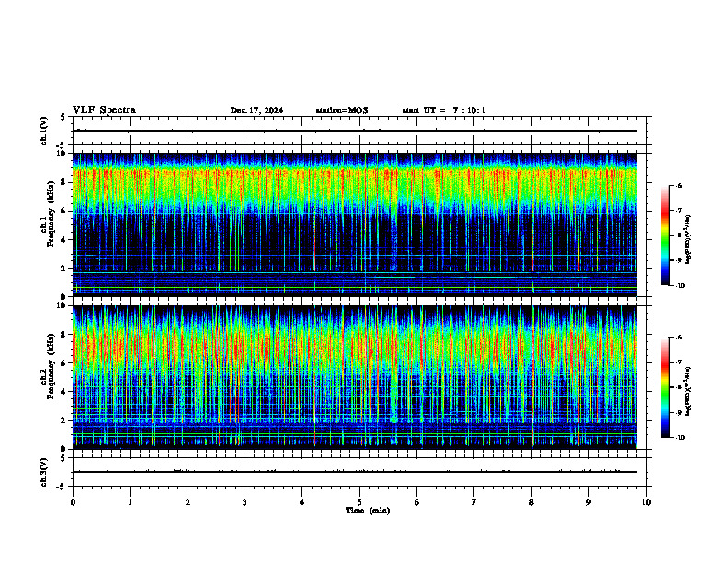The width and height of the screenshot is (728, 563).
Task: Click time axis tick label "10"
Action: pos(646,502)
